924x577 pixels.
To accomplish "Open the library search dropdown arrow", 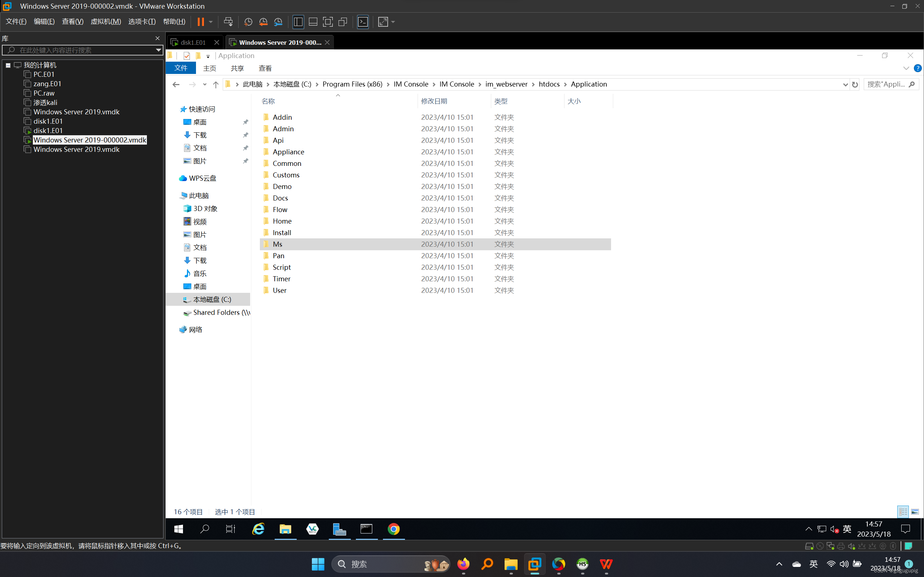I will (x=158, y=50).
